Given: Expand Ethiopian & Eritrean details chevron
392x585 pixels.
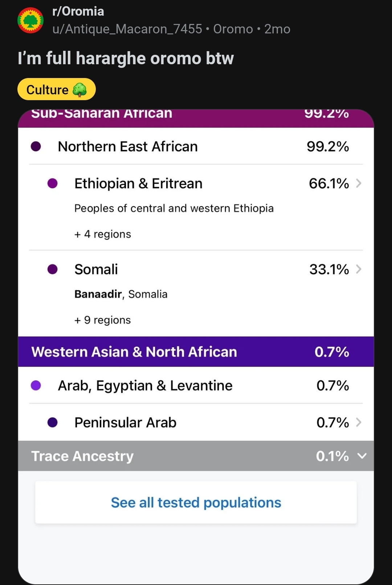Looking at the screenshot, I should [x=359, y=184].
